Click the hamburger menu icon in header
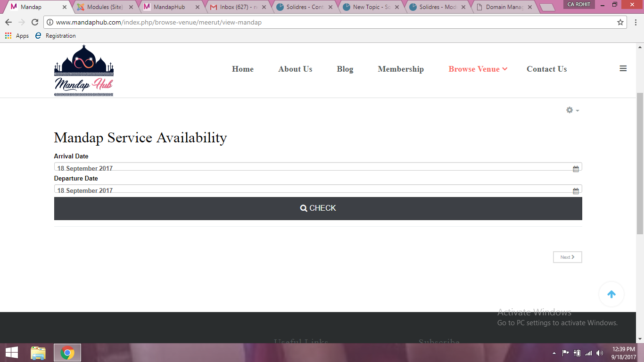Screen dimensions: 644x362 623,69
